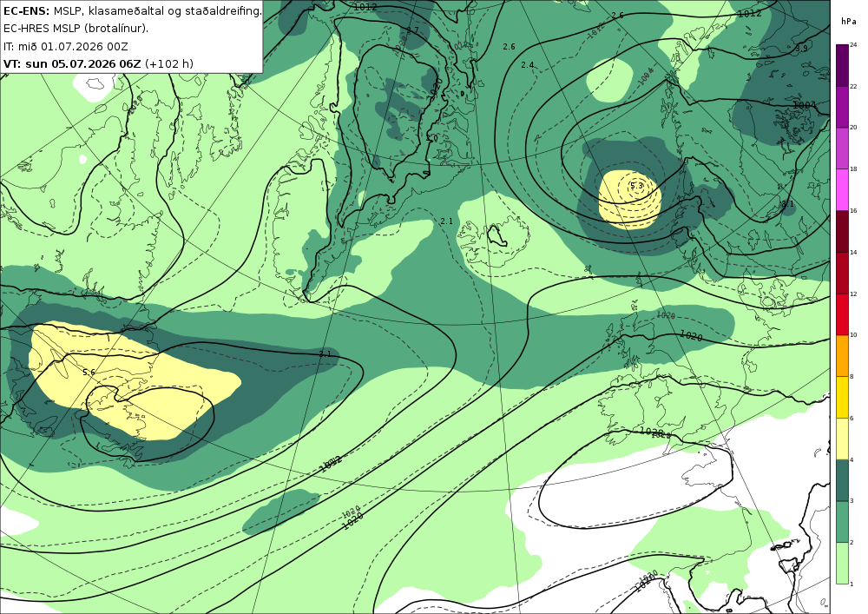
Task: Click the '1' tick label on the colour bar
Action: coord(852,584)
